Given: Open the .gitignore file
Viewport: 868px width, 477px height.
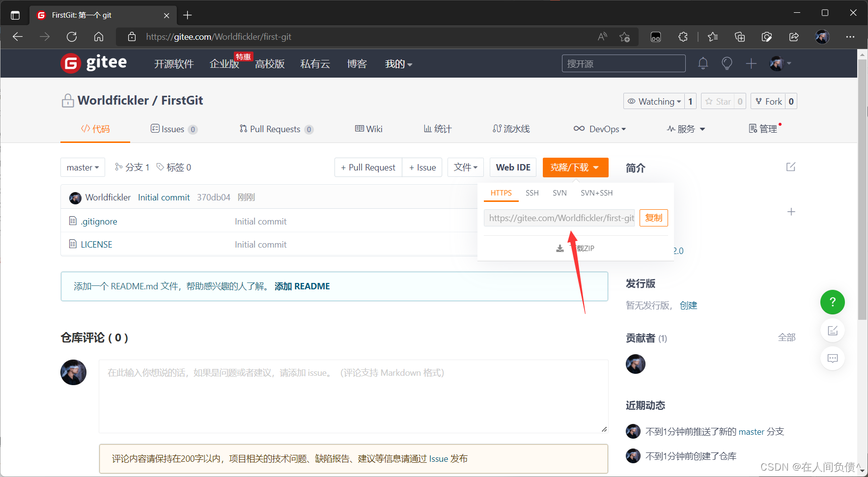Looking at the screenshot, I should pyautogui.click(x=99, y=222).
